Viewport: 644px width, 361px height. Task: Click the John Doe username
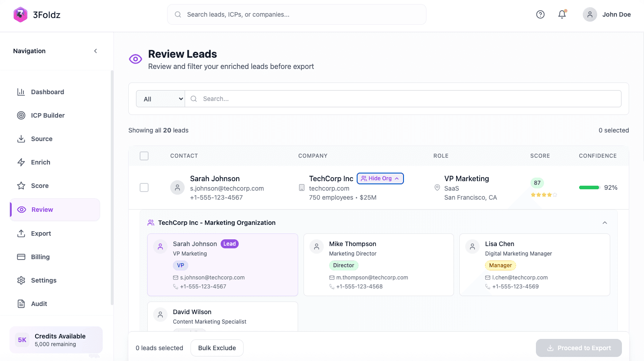click(617, 14)
